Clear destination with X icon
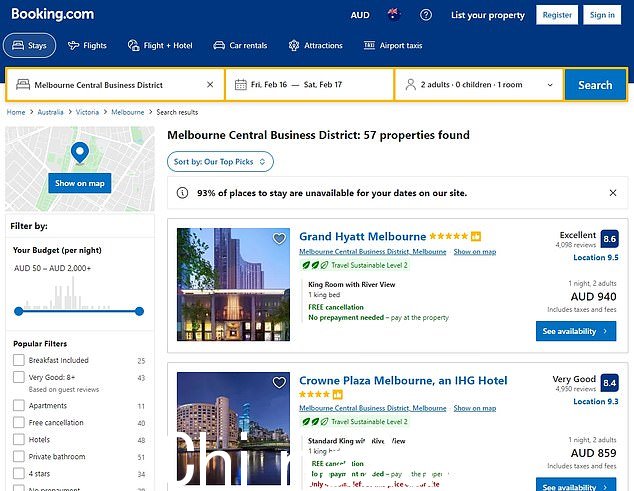 point(210,85)
